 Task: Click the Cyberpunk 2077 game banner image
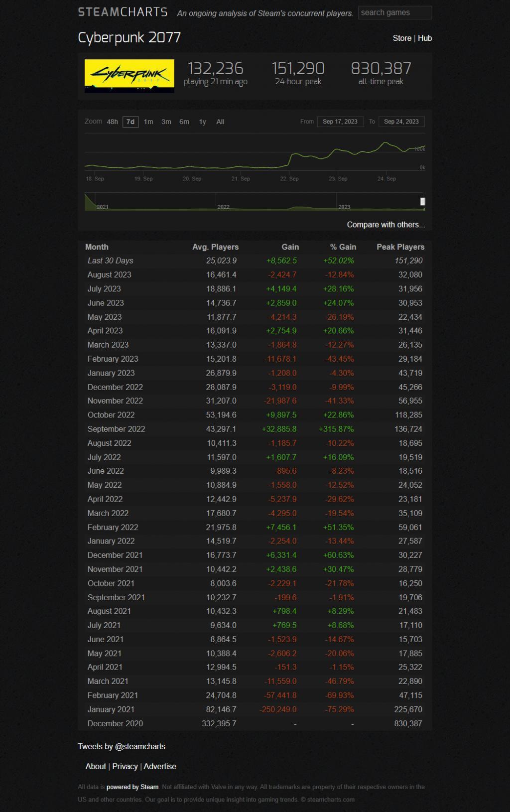(x=129, y=76)
